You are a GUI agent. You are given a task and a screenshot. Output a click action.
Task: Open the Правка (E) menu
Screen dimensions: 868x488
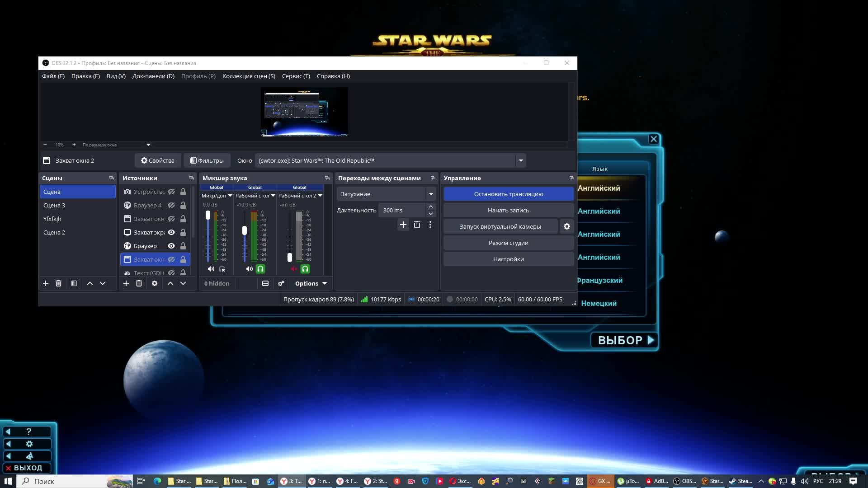[85, 76]
